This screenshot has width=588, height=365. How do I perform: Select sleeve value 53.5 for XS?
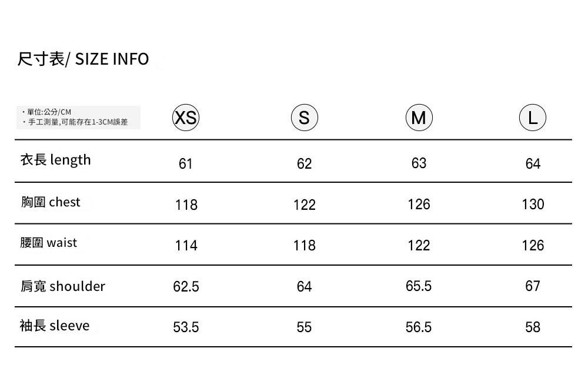[186, 327]
